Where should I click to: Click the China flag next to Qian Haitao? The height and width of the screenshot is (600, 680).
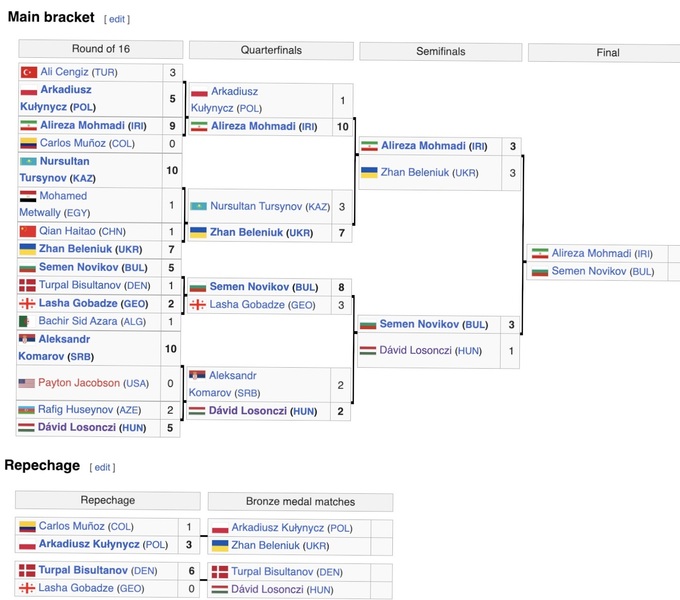pyautogui.click(x=29, y=231)
